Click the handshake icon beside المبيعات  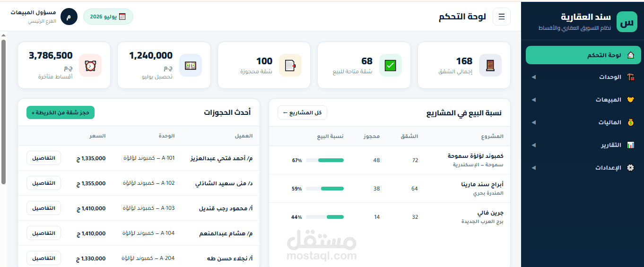click(x=630, y=100)
